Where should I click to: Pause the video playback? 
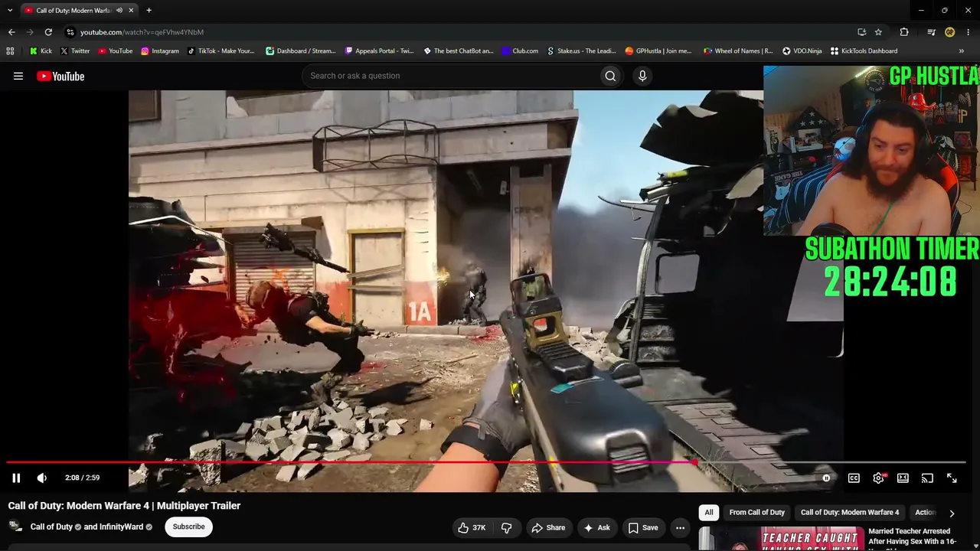point(16,478)
